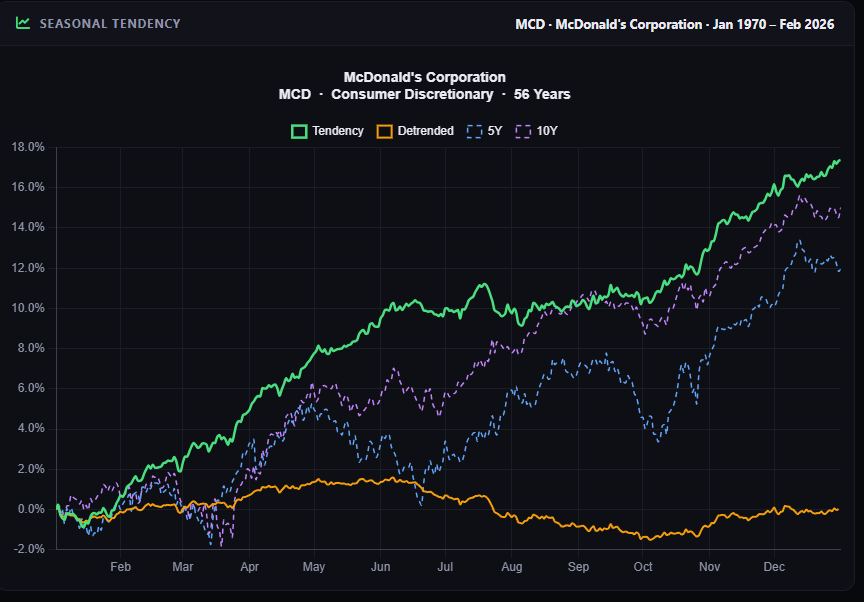This screenshot has height=602, width=864.
Task: Click the Feb axis month label
Action: pyautogui.click(x=120, y=566)
